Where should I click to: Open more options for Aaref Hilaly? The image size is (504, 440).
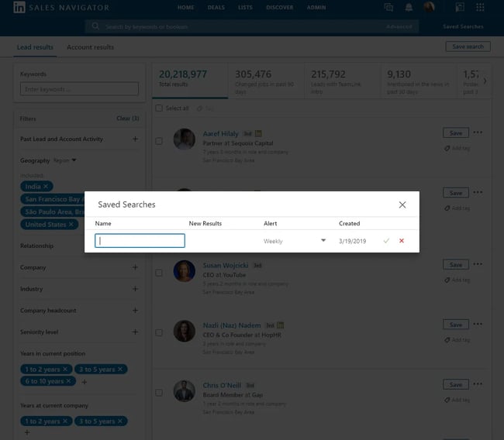coord(478,132)
